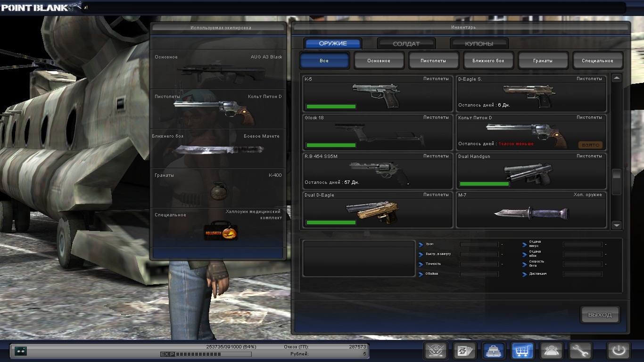
Task: Select the M-7 knife item
Action: point(531,210)
